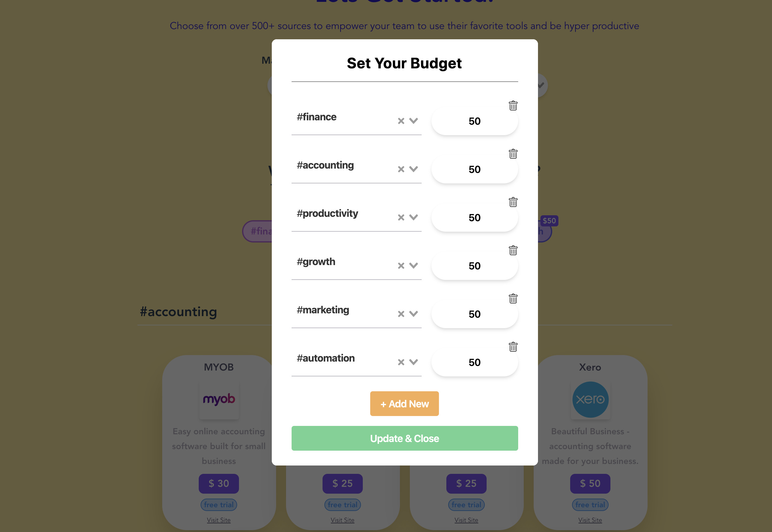Screen dimensions: 772x532
Task: Remove the #productivity row with trash icon
Action: (513, 202)
